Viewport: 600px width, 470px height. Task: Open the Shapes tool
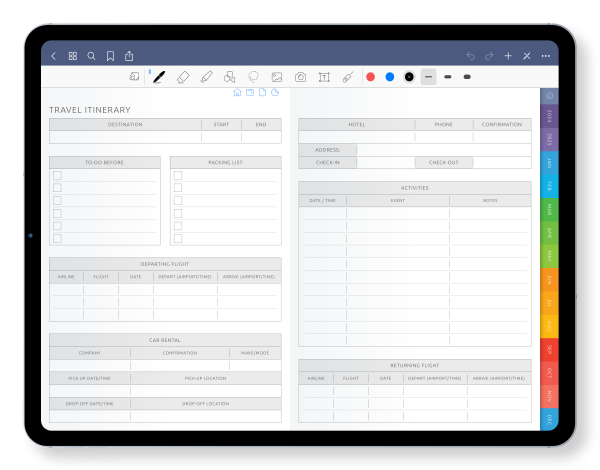[x=230, y=77]
